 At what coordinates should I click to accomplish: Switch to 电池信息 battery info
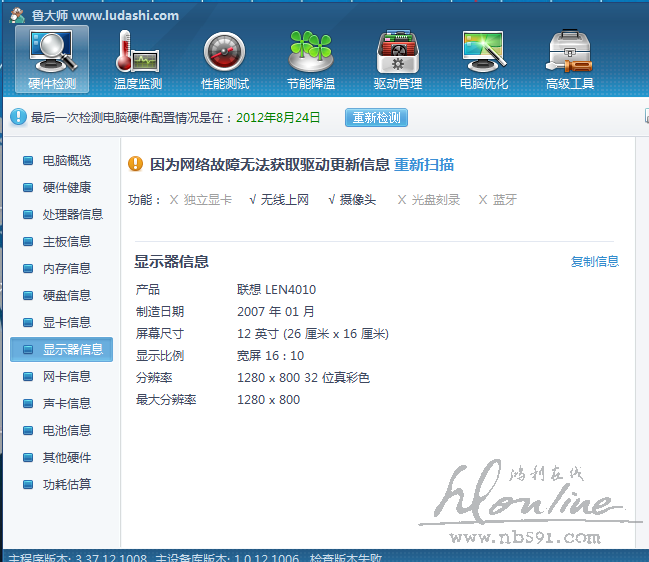pos(66,431)
